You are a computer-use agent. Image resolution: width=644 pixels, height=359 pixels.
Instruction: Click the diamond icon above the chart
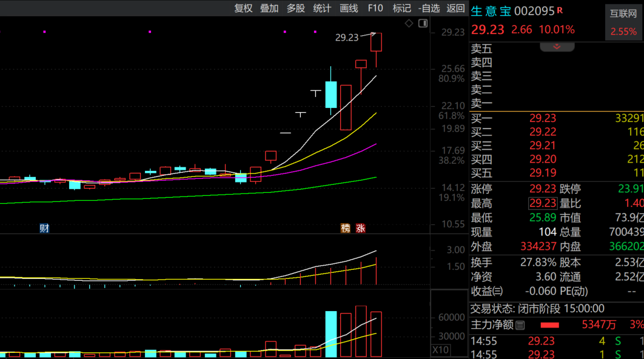coord(409,24)
